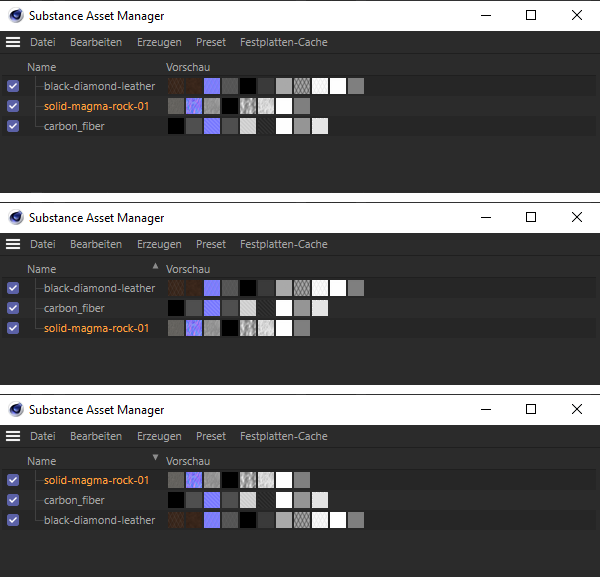Toggle carbon_fiber checkbox in middle window
Viewport: 600px width, 577px height.
13,308
